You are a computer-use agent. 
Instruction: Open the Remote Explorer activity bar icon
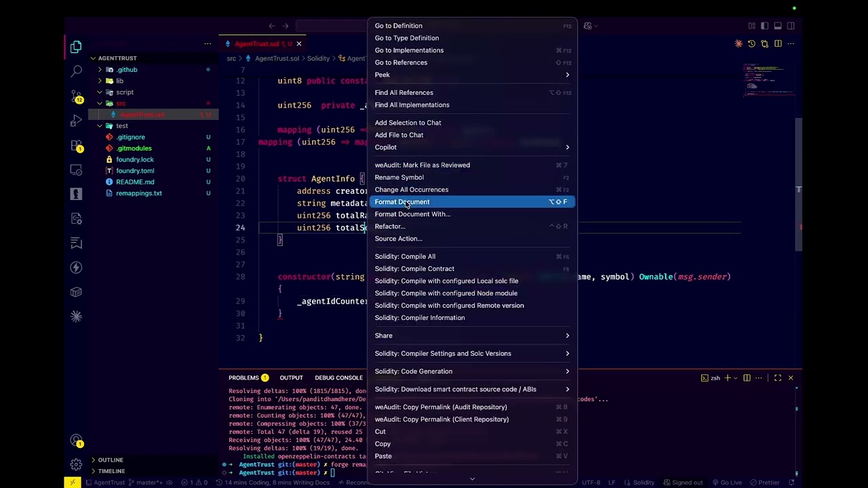(76, 169)
